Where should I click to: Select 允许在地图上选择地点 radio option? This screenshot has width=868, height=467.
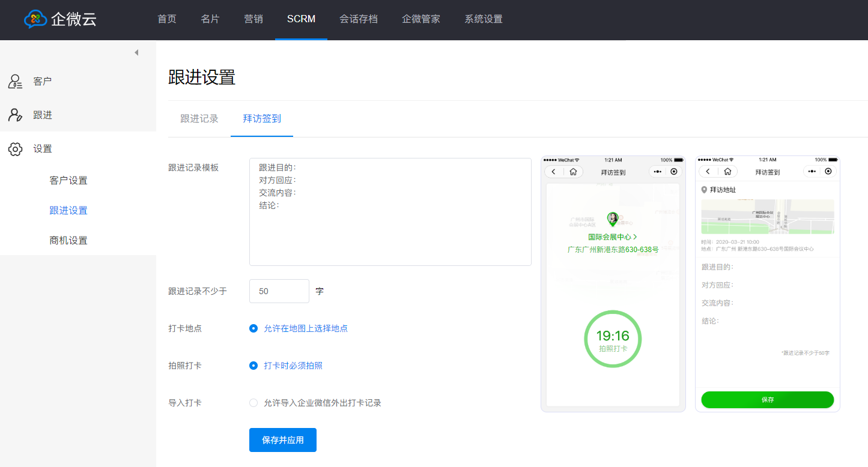(x=253, y=328)
